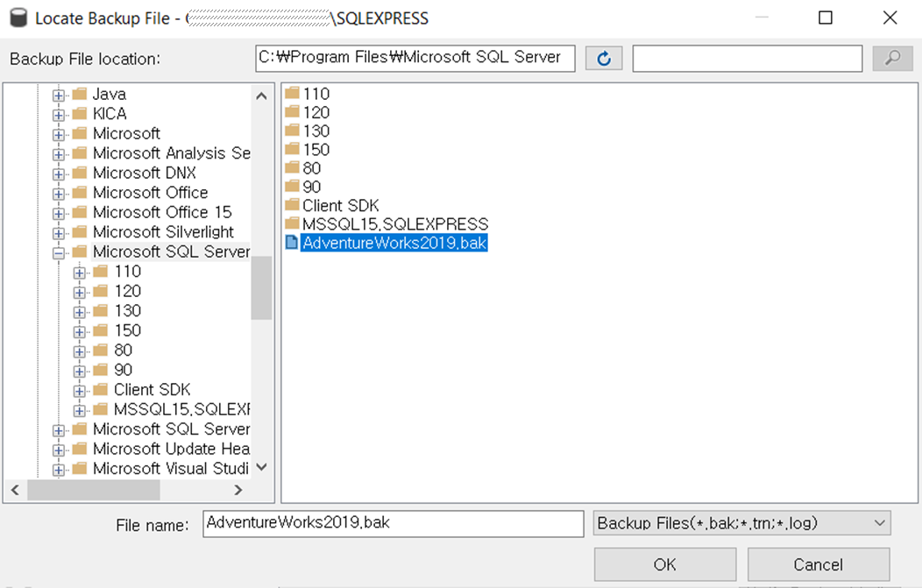
Task: Select the 90 folder in the tree
Action: [123, 370]
